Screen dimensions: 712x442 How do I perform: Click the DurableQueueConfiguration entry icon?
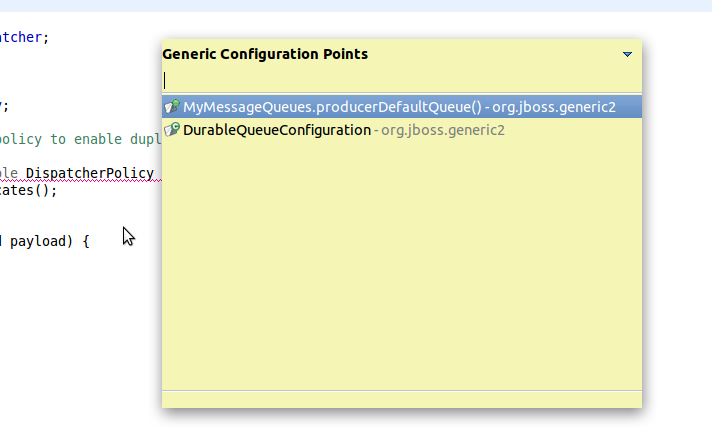coord(173,130)
